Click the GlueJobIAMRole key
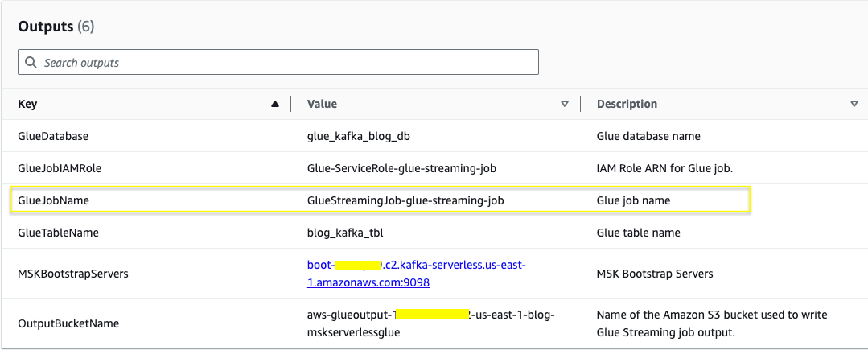868x350 pixels. [x=60, y=168]
